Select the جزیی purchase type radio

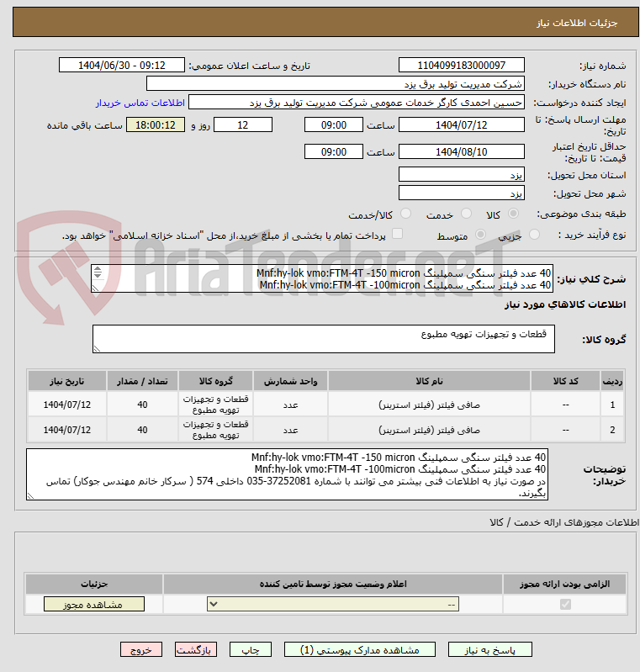pos(534,235)
